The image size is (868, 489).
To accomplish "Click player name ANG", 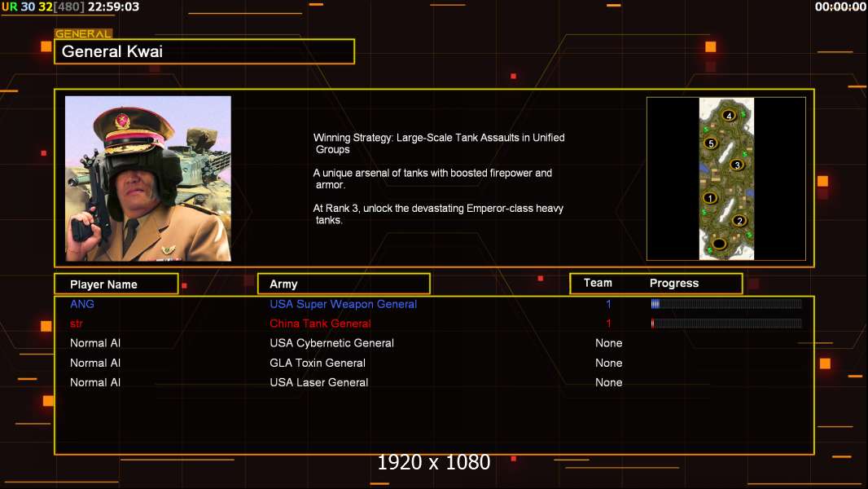I will click(x=82, y=304).
